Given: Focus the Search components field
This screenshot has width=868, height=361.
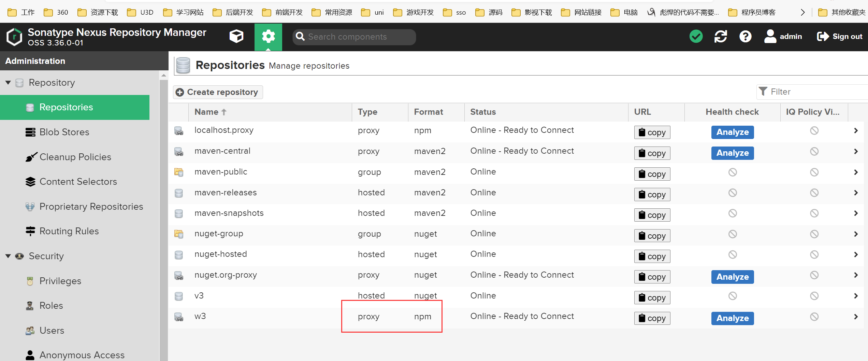Looking at the screenshot, I should coord(354,37).
